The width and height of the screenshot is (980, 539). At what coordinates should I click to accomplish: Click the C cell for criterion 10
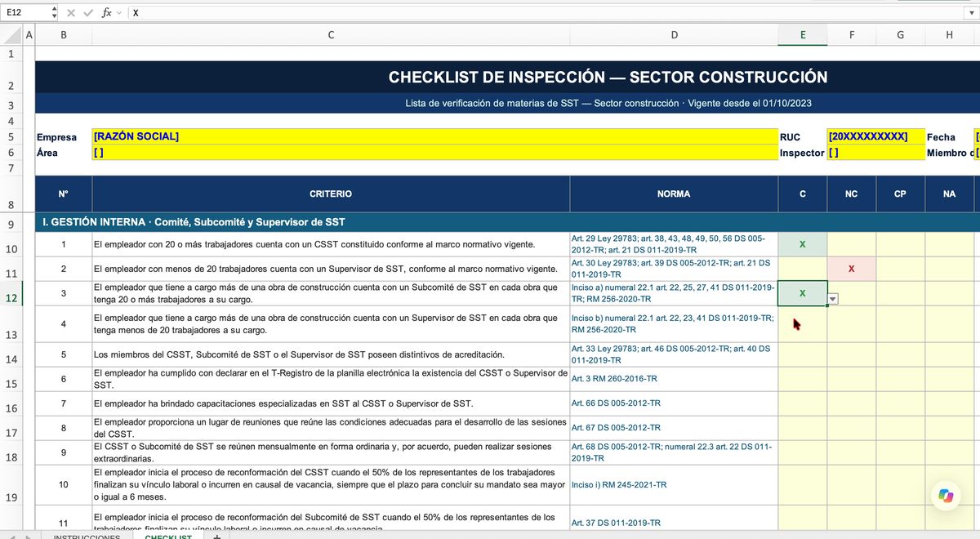[x=803, y=484]
